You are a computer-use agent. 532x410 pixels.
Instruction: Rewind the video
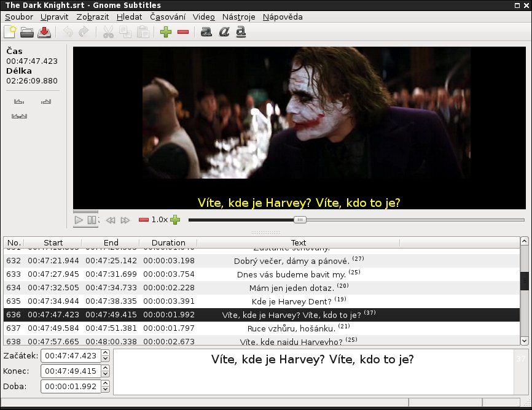(x=111, y=220)
